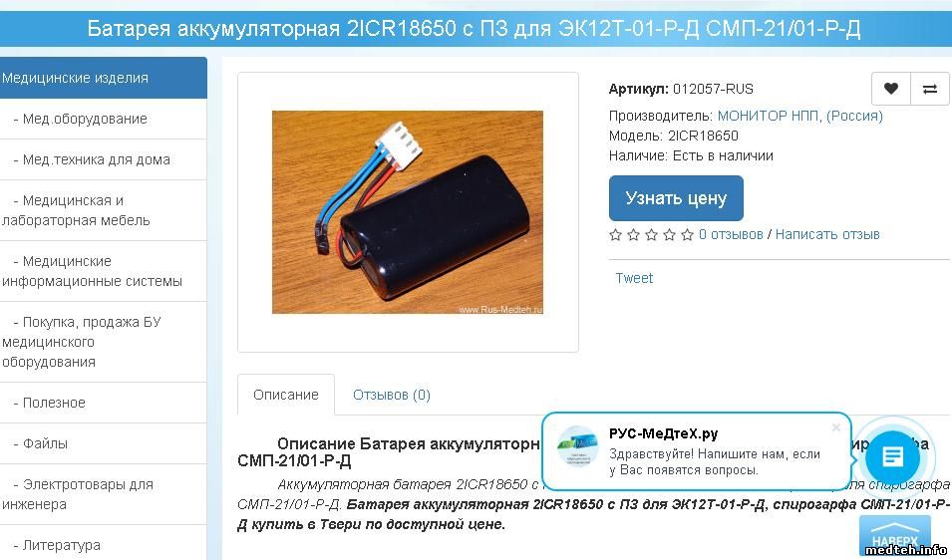952x560 pixels.
Task: Open the Отзывов (0) tab
Action: [x=392, y=395]
